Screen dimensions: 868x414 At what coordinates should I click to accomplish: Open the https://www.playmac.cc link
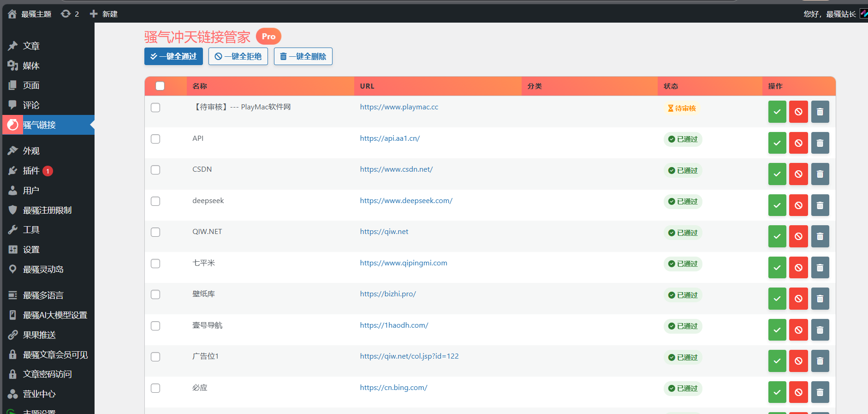399,107
